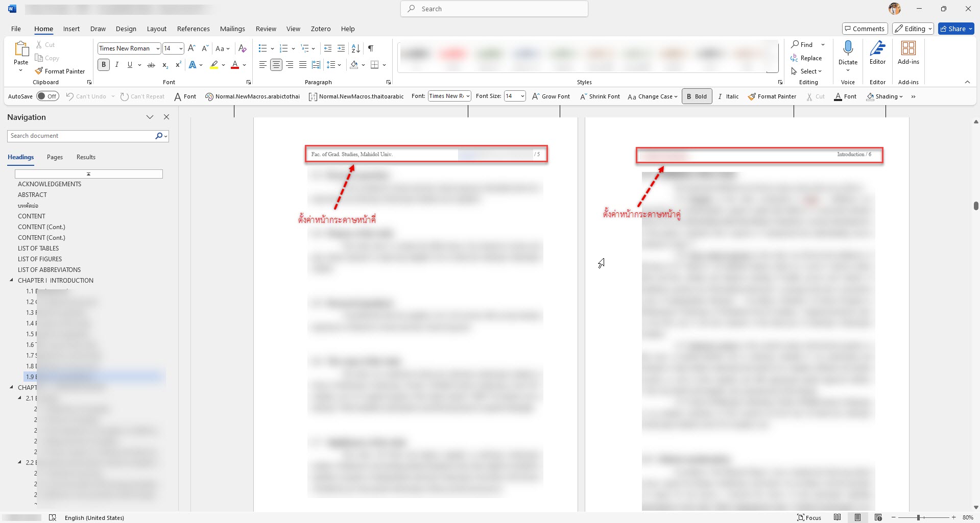This screenshot has height=523, width=980.
Task: Expand the Styles gallery launcher
Action: coord(780,82)
